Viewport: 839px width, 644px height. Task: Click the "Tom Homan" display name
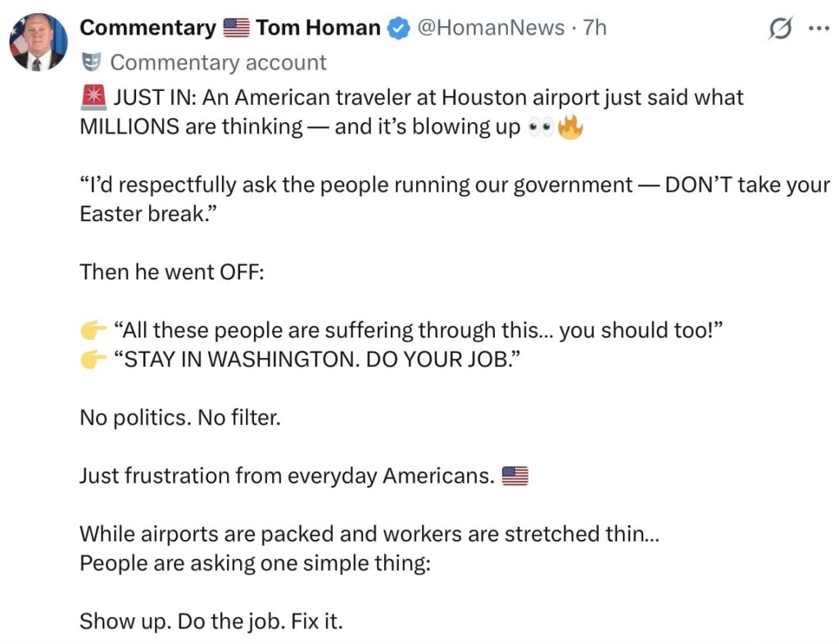[318, 28]
